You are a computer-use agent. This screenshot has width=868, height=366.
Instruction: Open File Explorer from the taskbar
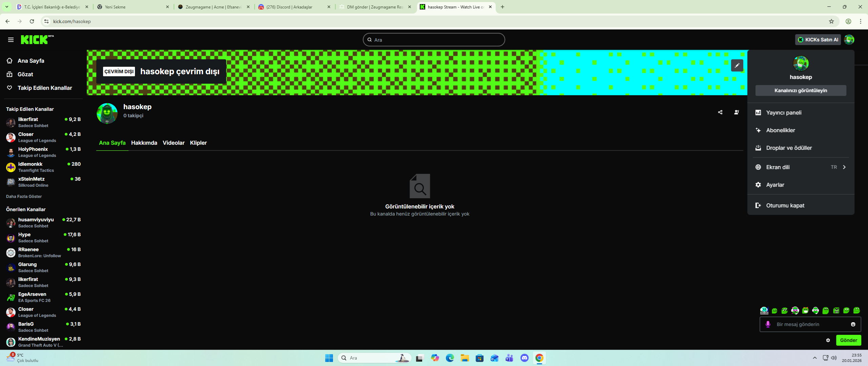(465, 358)
